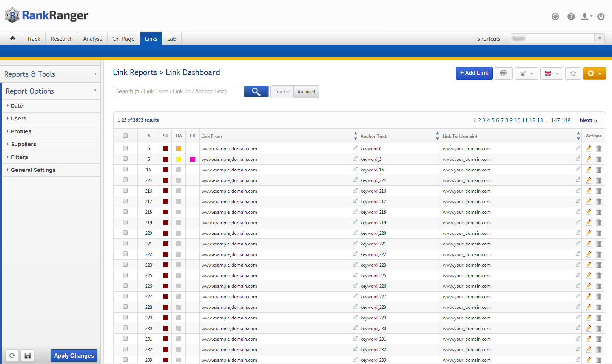The image size is (612, 364).
Task: Click pencil edit icon for keyword_6 row
Action: [589, 148]
